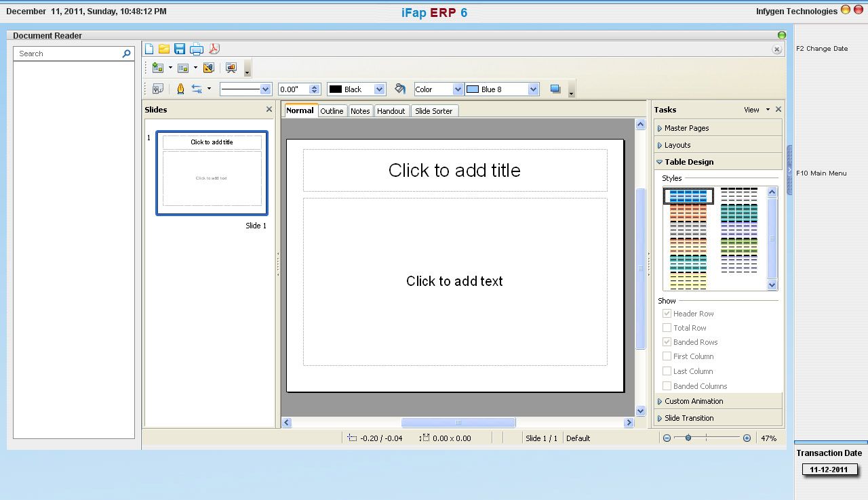This screenshot has height=500, width=868.
Task: Click the Click to add text placeholder
Action: point(455,281)
